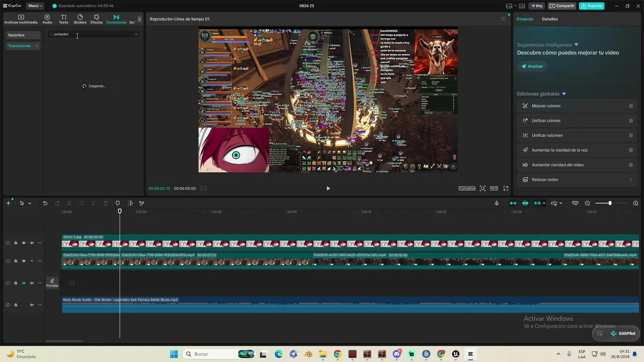Click the redo arrow icon
This screenshot has height=362, width=644.
[57, 203]
